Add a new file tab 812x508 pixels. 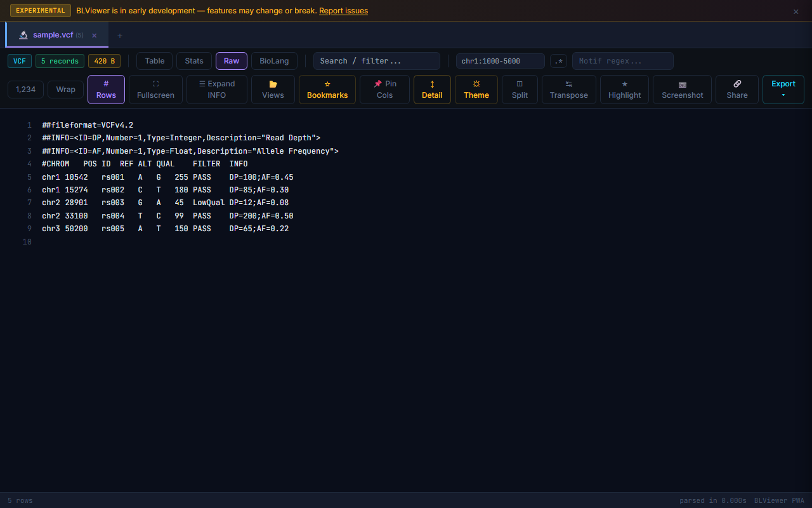(x=120, y=36)
